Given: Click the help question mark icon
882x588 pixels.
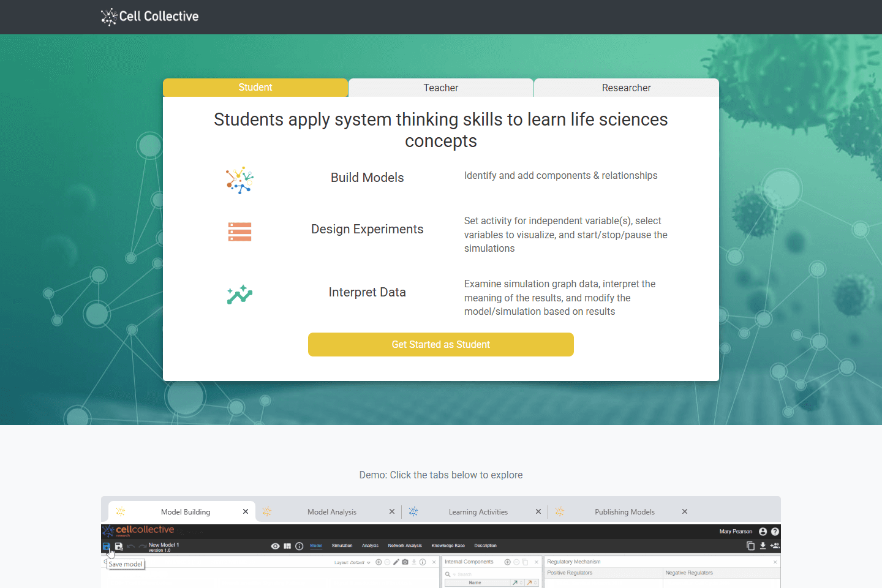Looking at the screenshot, I should tap(775, 532).
